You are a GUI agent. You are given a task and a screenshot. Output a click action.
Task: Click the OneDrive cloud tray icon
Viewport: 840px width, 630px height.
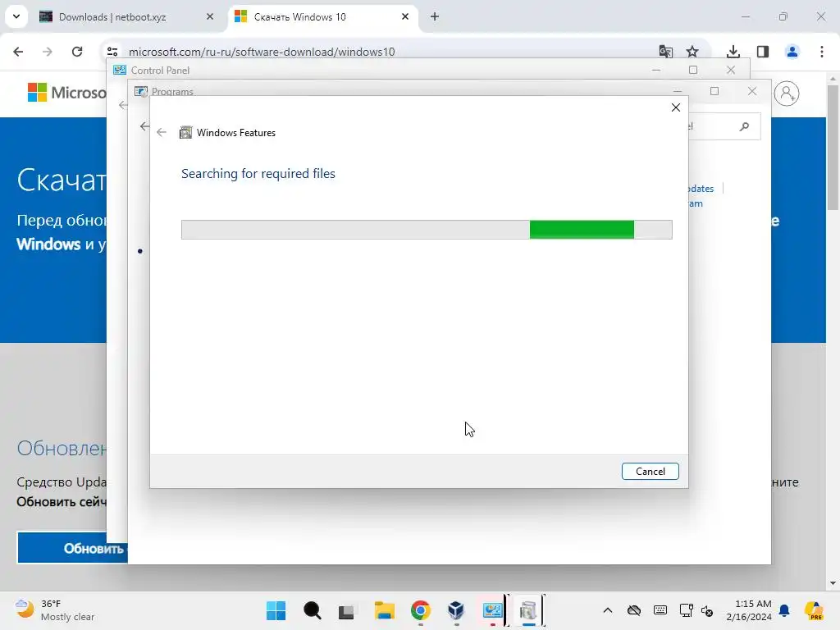coord(634,610)
